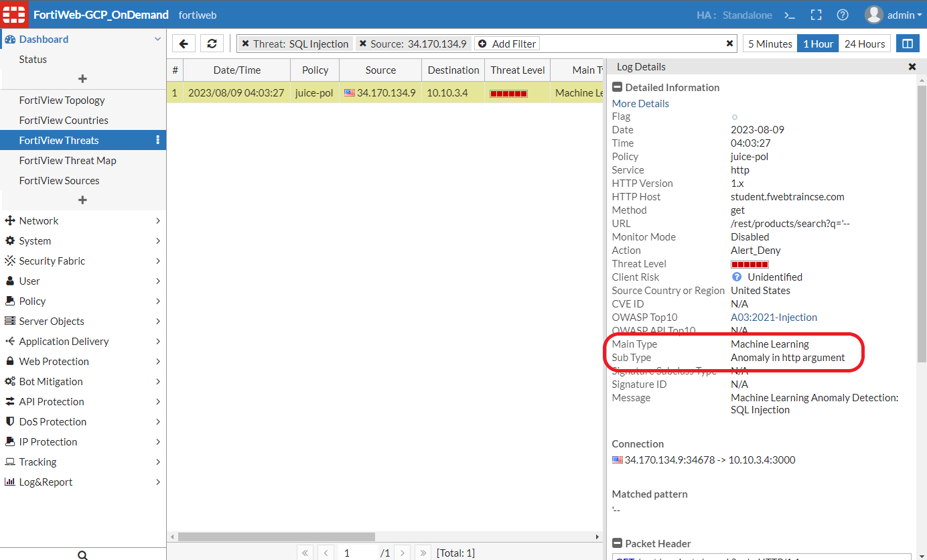Open FortiView Sources

click(x=59, y=180)
